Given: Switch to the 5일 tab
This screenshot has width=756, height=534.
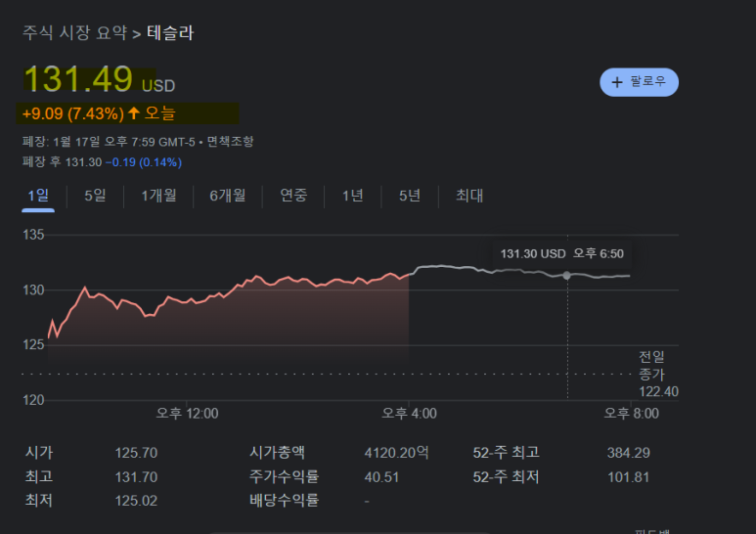Looking at the screenshot, I should click(95, 196).
